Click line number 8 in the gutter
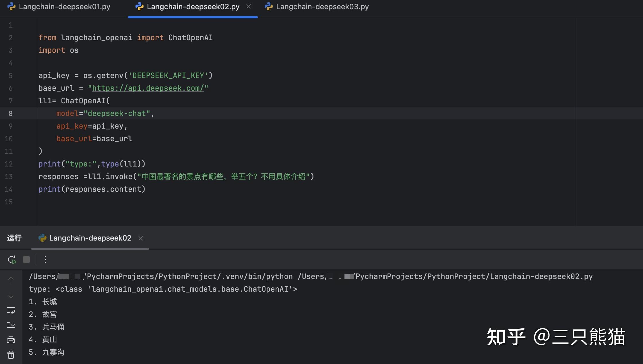This screenshot has height=364, width=643. 10,114
